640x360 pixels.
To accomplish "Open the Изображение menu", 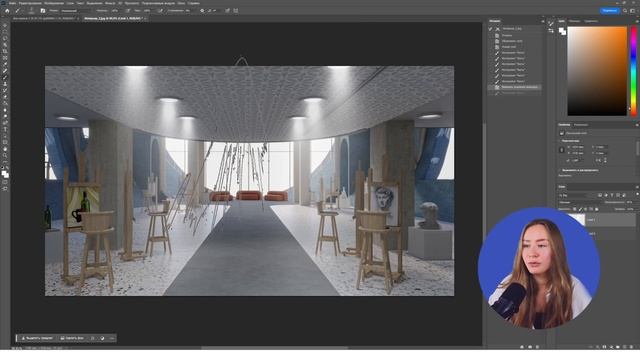I will coord(54,3).
